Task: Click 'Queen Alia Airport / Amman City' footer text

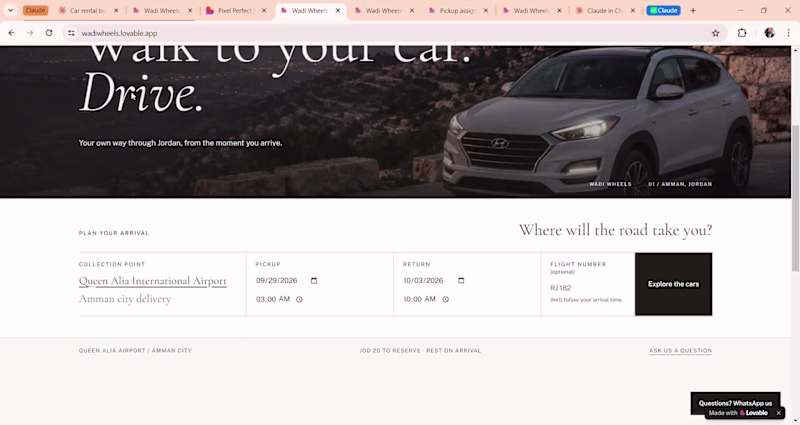Action: point(135,351)
